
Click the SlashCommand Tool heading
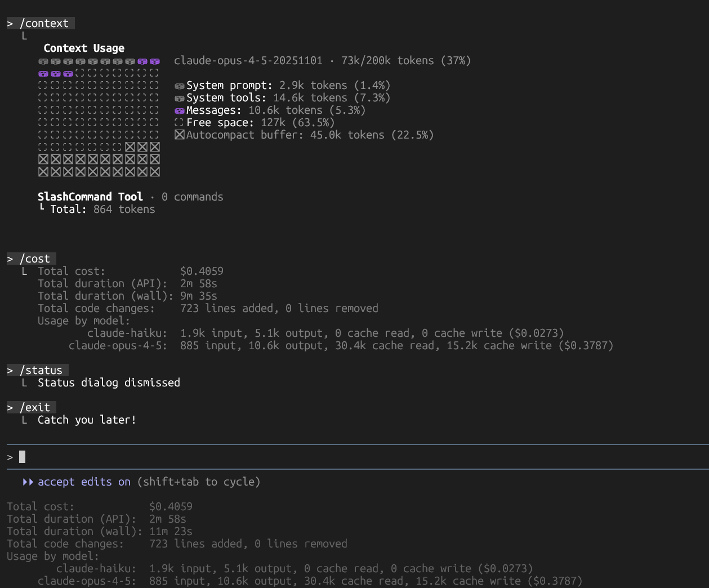(x=90, y=197)
